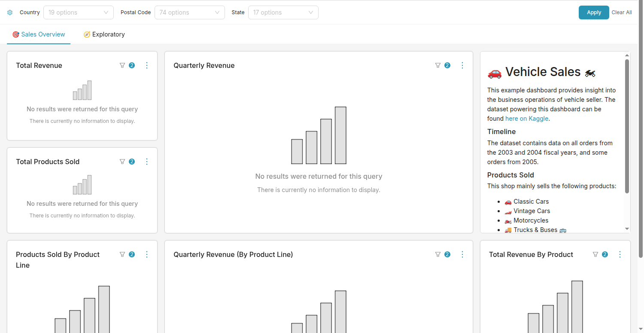Switch to the Sales Overview tab
The image size is (644, 333).
39,34
